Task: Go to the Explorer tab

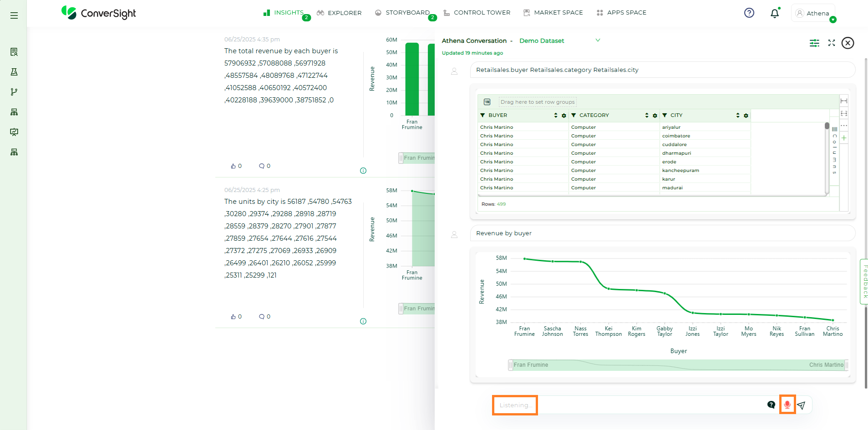Action: 339,13
